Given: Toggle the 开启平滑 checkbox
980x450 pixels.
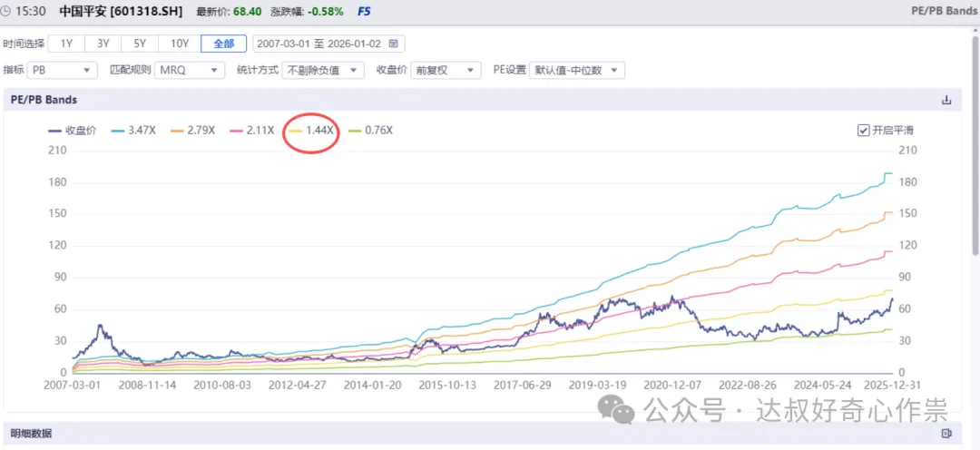Looking at the screenshot, I should (x=863, y=130).
